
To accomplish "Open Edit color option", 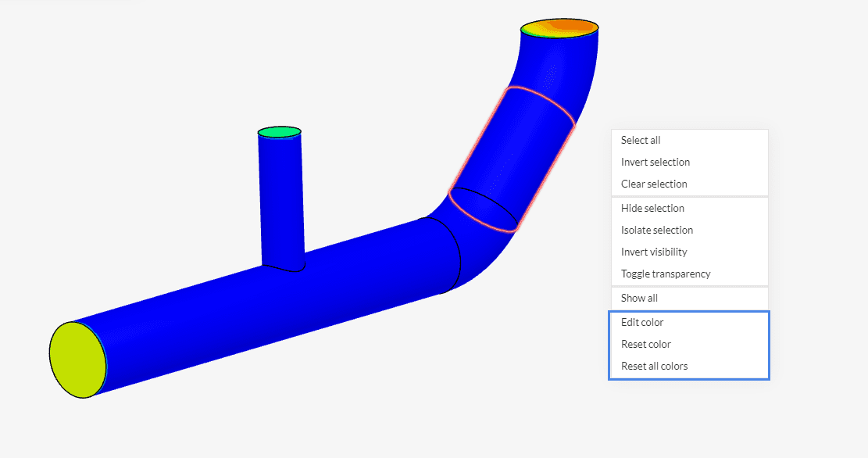I will (x=642, y=323).
